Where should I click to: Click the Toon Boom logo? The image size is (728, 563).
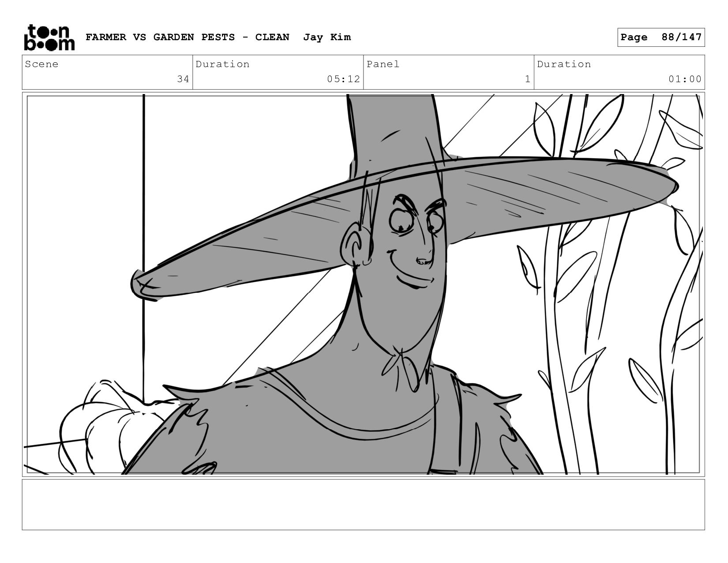pos(49,38)
